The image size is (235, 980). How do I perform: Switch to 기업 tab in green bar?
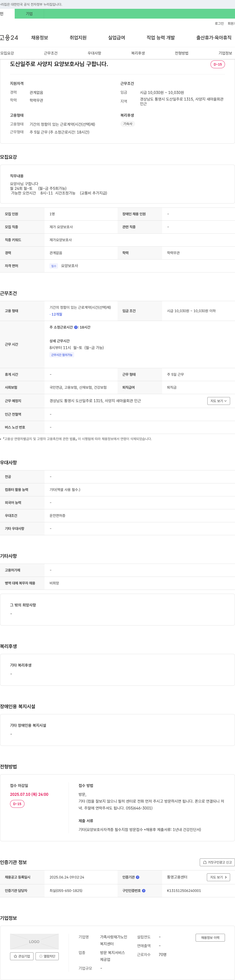(x=29, y=14)
